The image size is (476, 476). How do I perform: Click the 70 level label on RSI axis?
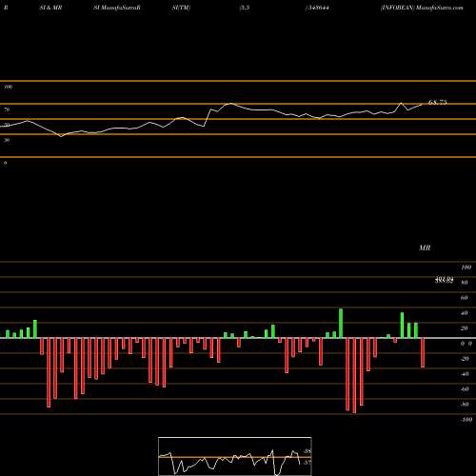coord(7,109)
